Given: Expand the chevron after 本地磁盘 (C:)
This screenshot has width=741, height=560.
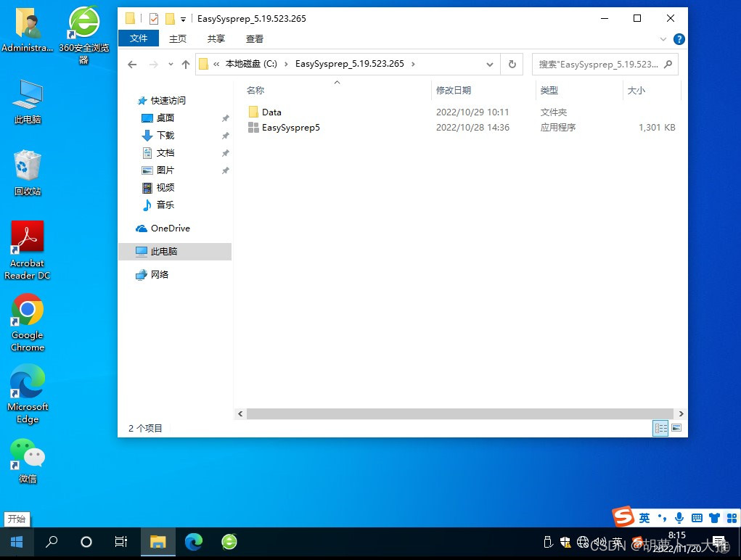Looking at the screenshot, I should [286, 65].
